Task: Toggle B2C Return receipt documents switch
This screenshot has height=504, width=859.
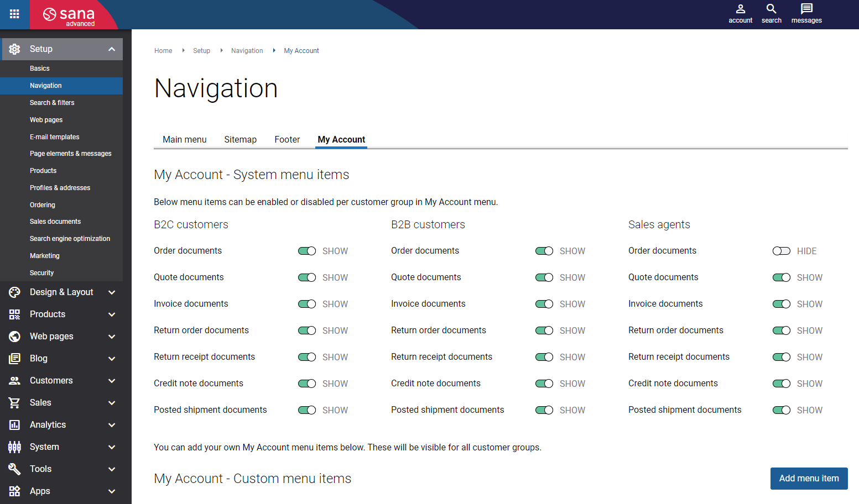Action: pos(307,357)
